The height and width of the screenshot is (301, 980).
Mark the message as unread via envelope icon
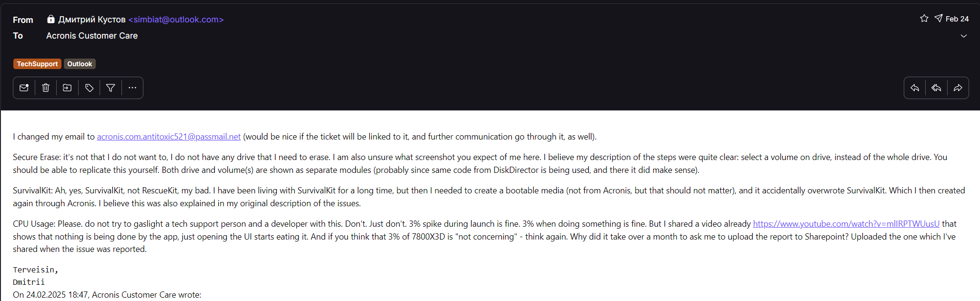(x=24, y=88)
